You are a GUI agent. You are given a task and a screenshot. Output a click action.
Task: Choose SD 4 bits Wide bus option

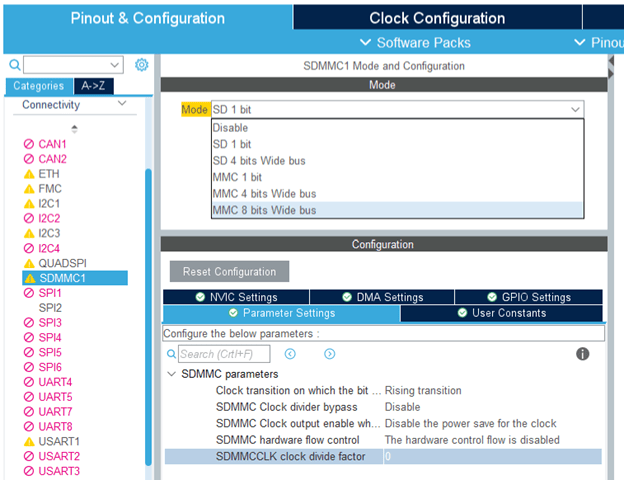[x=258, y=161]
